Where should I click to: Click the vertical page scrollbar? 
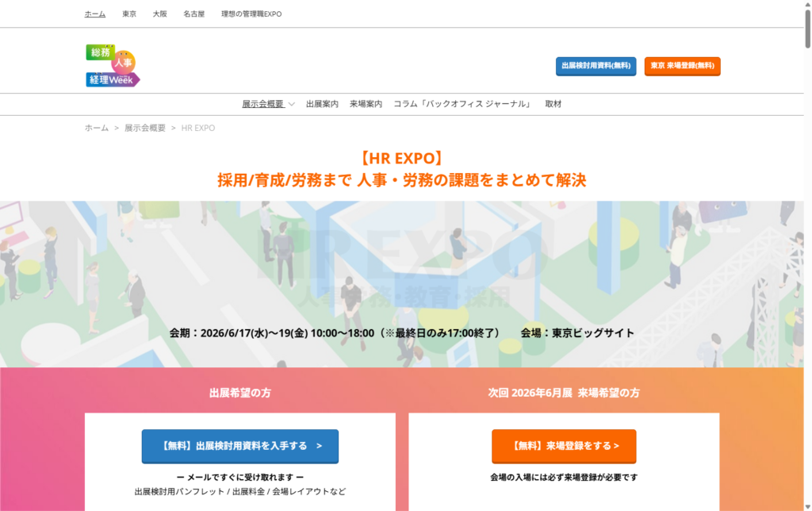point(806,238)
